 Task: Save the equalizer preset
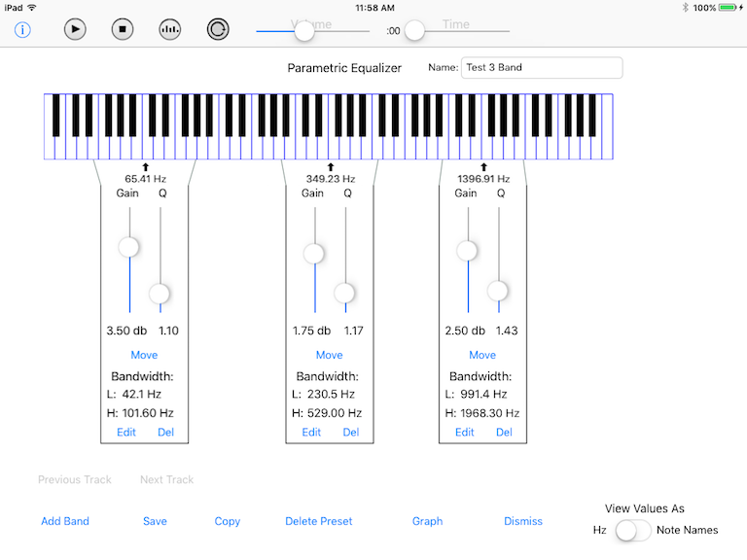point(155,521)
